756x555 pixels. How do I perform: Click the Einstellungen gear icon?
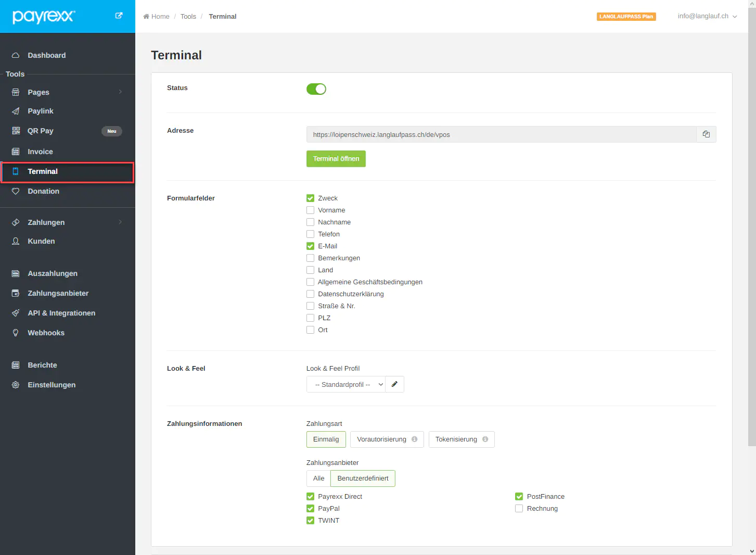point(16,385)
